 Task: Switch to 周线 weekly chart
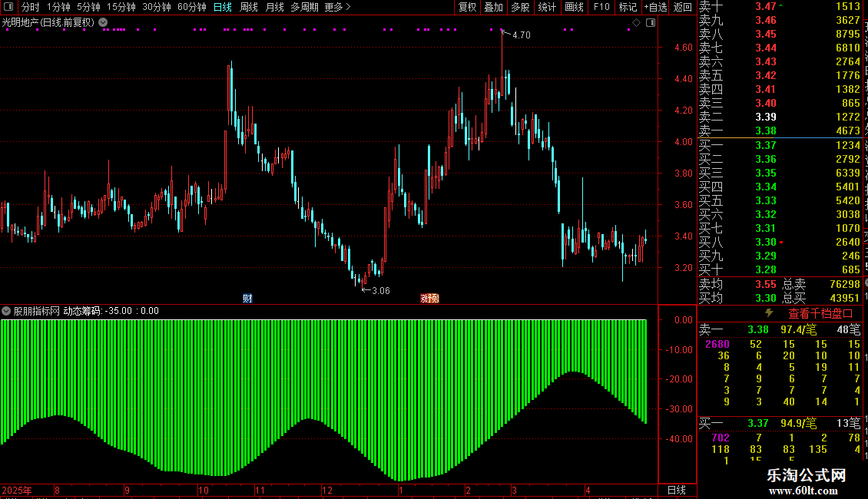249,7
